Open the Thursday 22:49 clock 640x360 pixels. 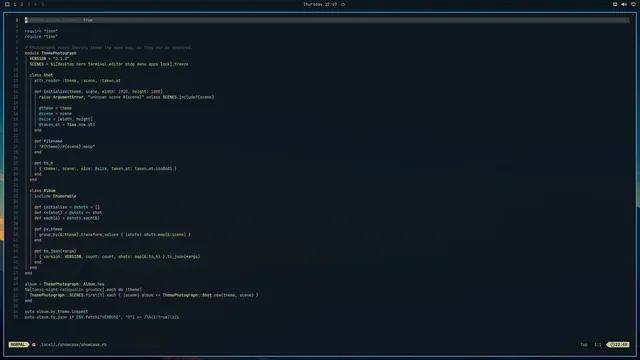coord(320,4)
